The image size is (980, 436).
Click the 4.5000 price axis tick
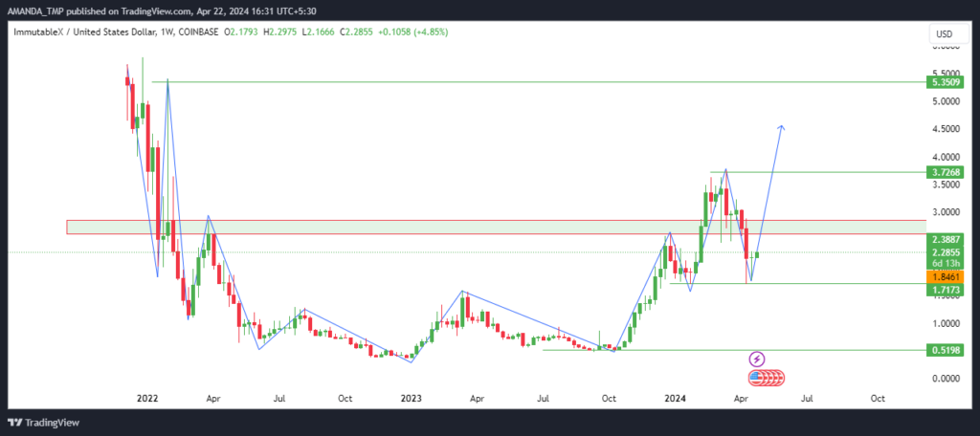(945, 129)
